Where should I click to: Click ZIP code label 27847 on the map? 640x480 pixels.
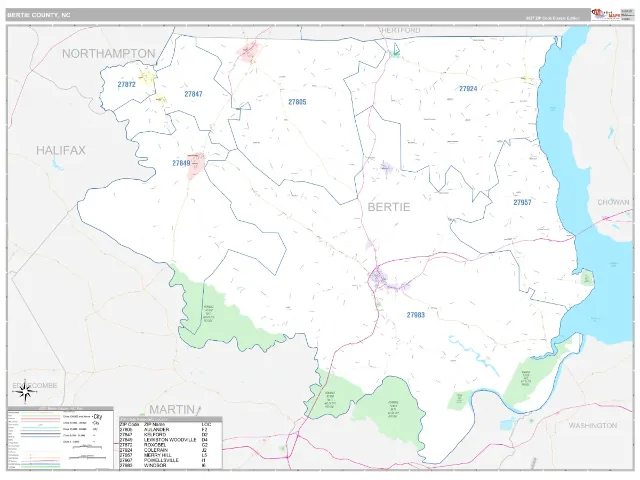coord(193,94)
